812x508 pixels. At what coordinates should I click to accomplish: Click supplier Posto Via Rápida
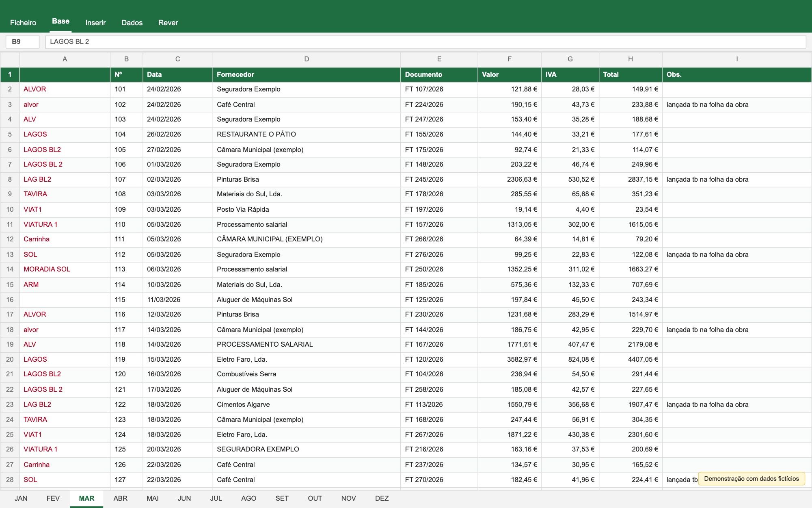(307, 209)
